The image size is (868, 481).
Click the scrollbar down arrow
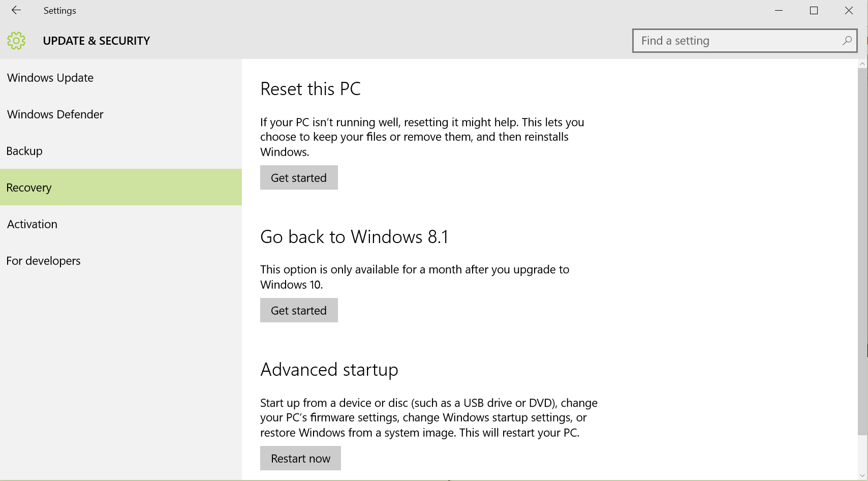pos(862,476)
